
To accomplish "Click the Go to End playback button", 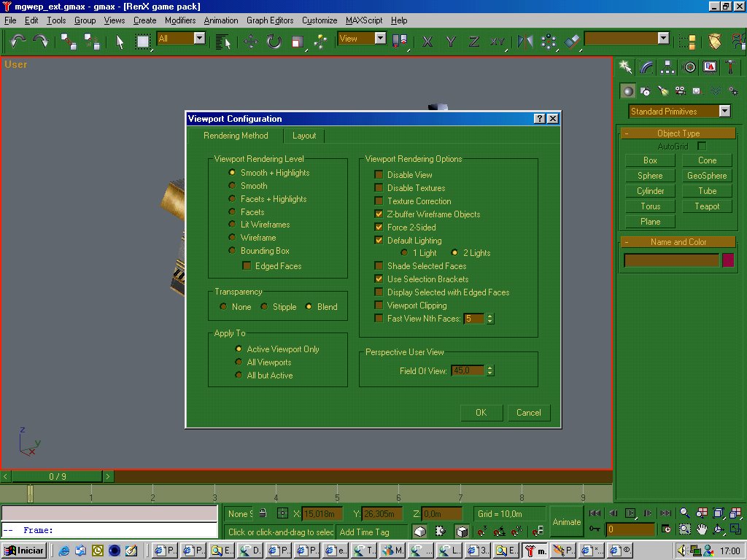I will coord(665,513).
